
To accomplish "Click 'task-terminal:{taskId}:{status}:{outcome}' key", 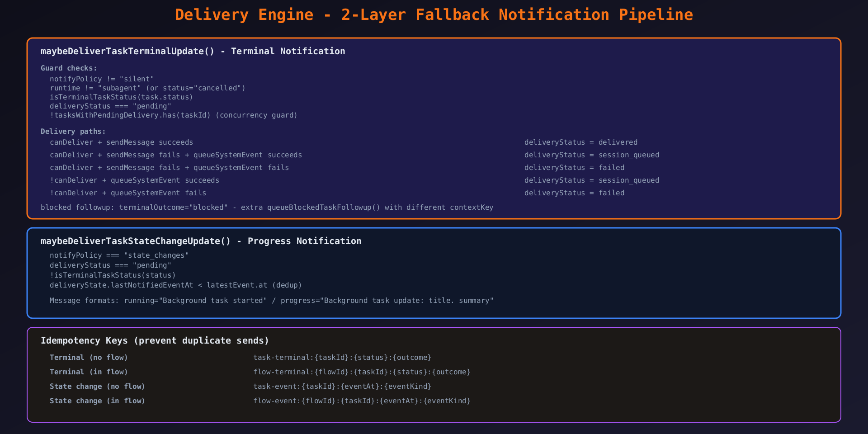I will pyautogui.click(x=343, y=357).
